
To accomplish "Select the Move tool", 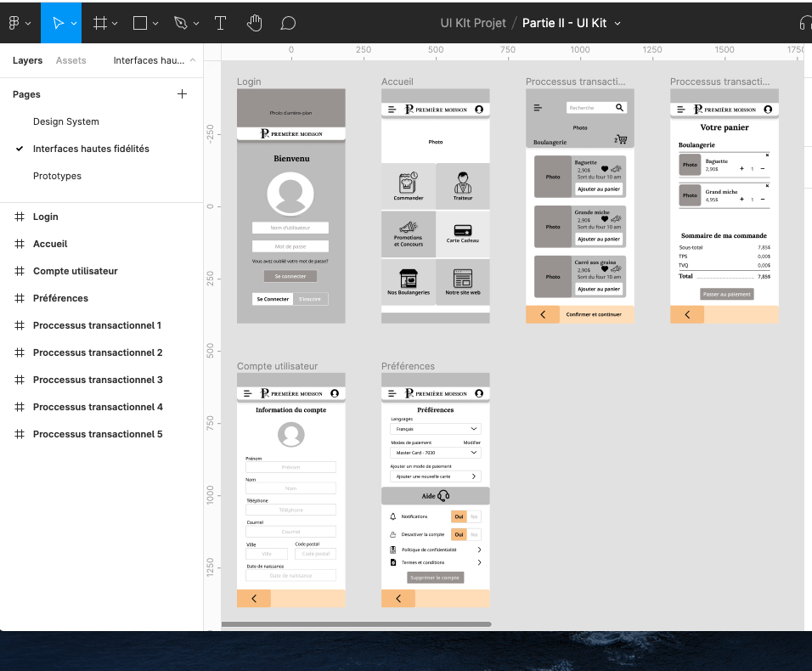I will pyautogui.click(x=58, y=23).
